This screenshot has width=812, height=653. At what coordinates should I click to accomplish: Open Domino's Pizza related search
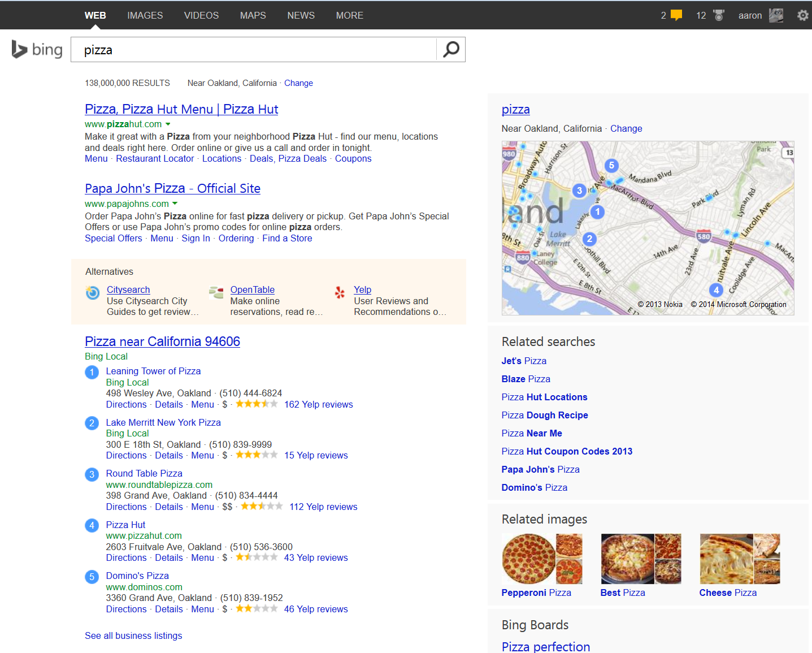pos(535,488)
